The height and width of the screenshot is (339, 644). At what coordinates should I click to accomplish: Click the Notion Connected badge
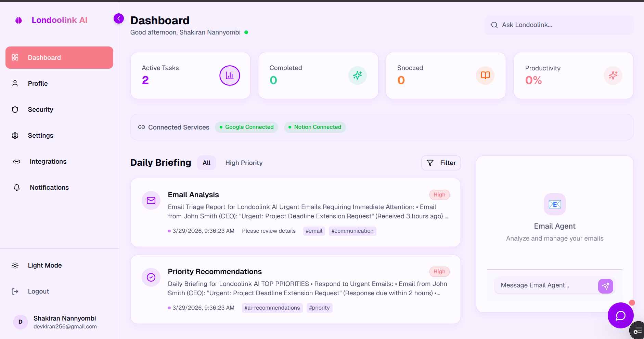pyautogui.click(x=315, y=127)
